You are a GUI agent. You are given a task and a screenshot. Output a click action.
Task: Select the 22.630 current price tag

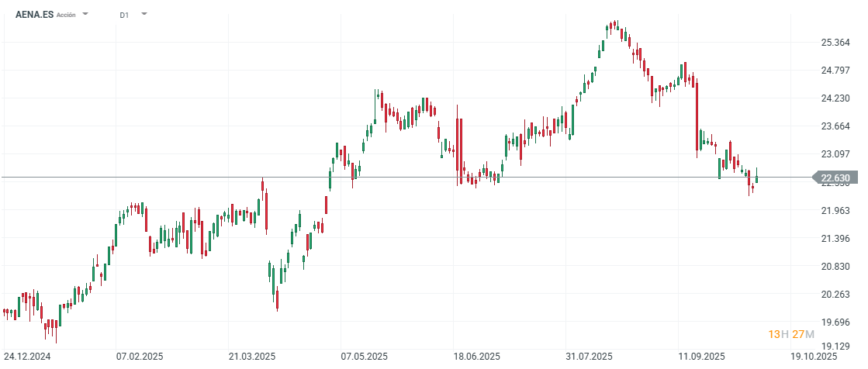click(x=835, y=178)
